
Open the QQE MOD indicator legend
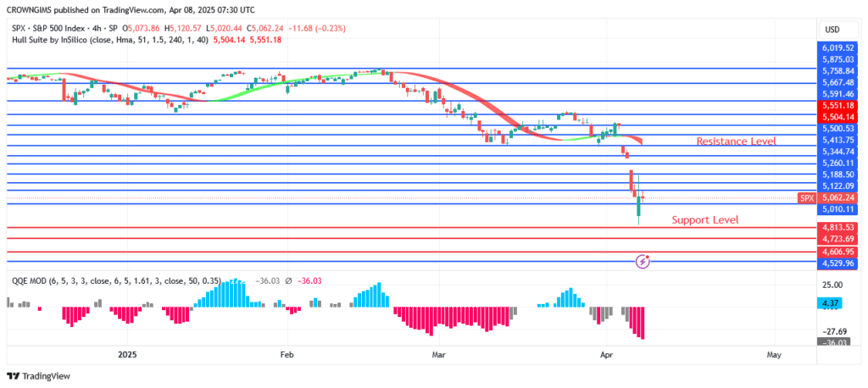pos(116,280)
